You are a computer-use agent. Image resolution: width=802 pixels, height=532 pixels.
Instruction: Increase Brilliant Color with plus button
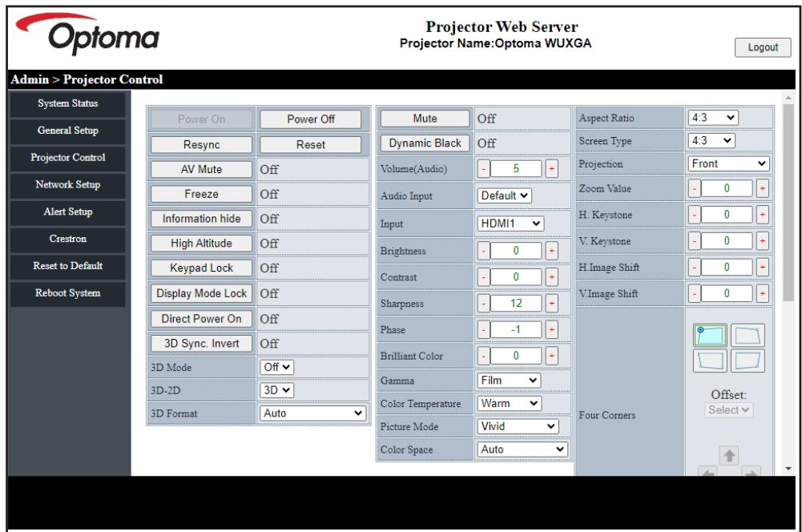coord(551,356)
